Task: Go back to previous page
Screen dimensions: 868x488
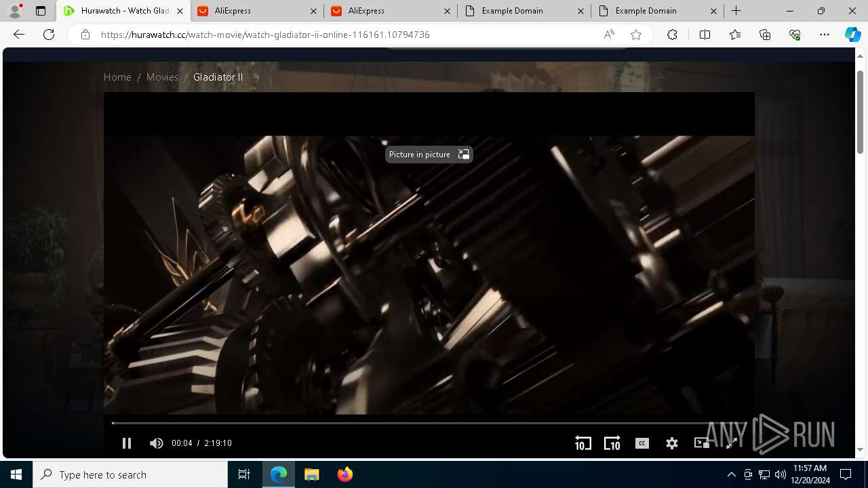Action: (x=19, y=35)
